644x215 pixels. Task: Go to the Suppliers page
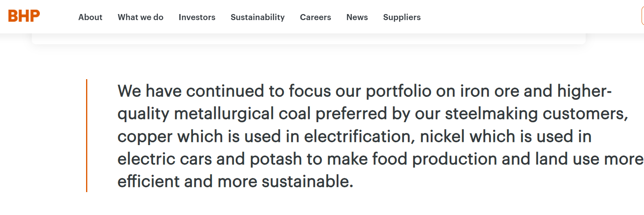click(401, 17)
